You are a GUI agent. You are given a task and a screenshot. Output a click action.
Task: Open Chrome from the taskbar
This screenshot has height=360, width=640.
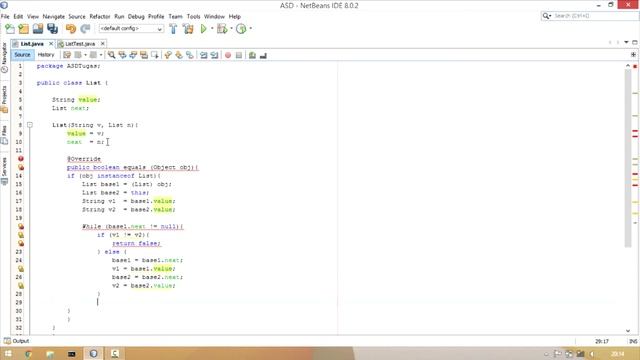tap(28, 353)
